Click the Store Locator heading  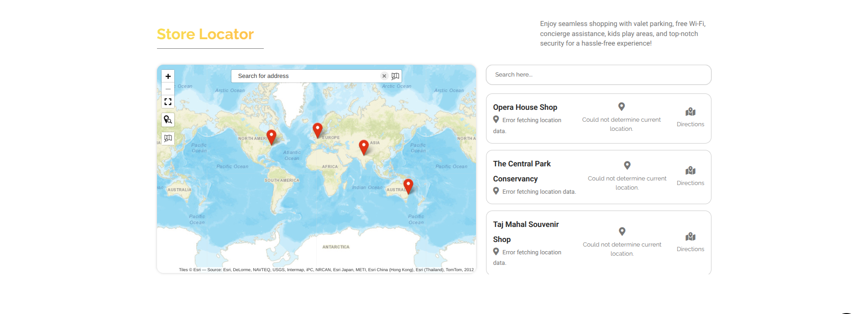click(x=205, y=34)
